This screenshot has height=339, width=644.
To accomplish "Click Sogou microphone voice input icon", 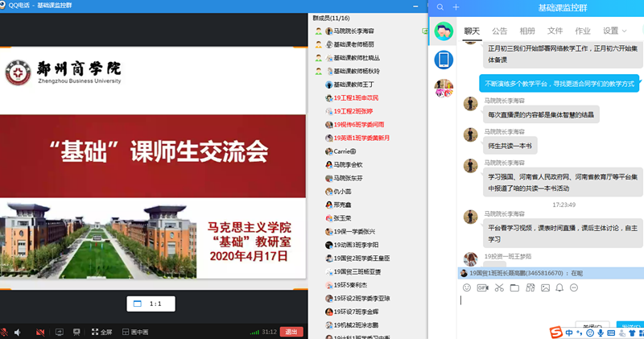I will (x=601, y=333).
